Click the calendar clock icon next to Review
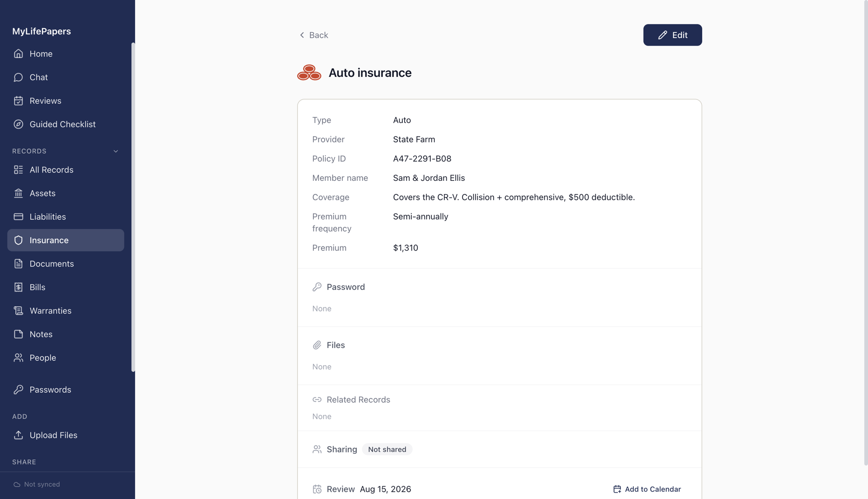The height and width of the screenshot is (499, 868). point(317,489)
